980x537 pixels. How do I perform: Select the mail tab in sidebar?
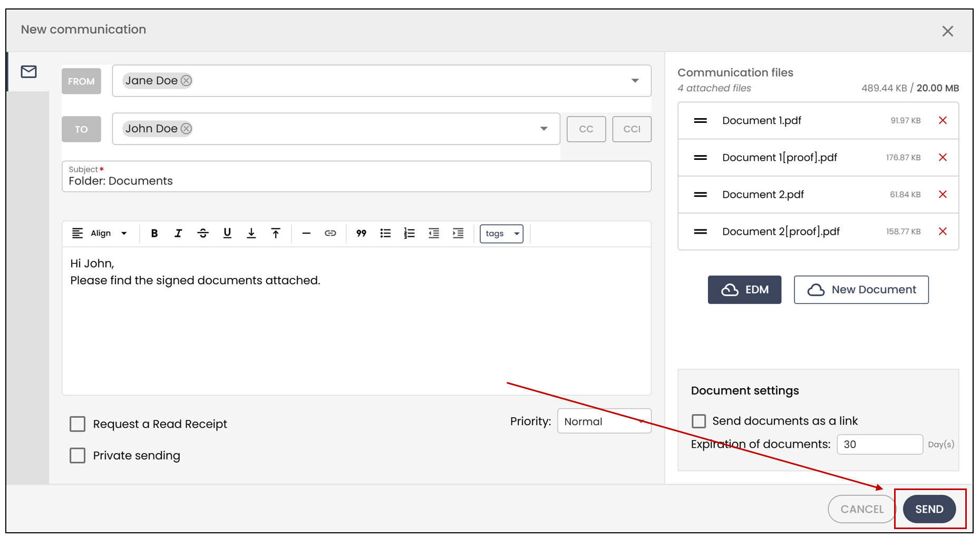click(28, 72)
